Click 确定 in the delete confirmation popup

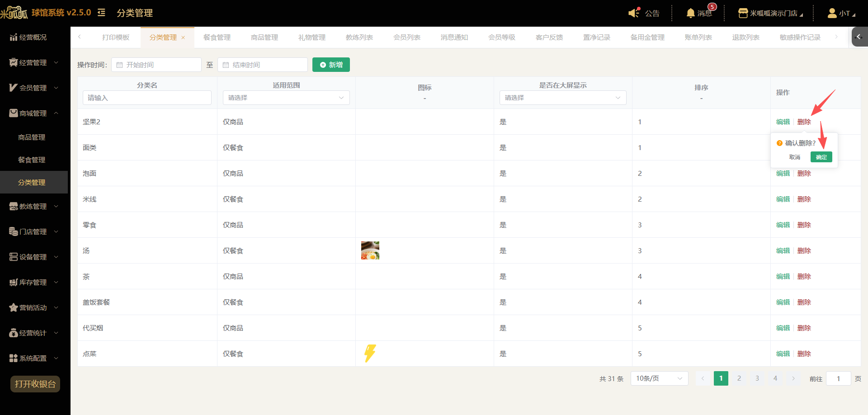click(x=821, y=157)
